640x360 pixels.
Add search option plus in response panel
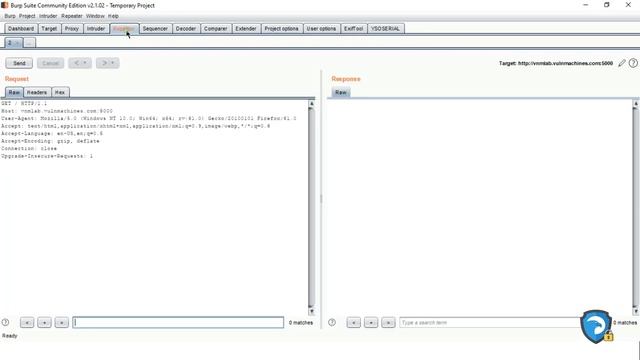point(371,322)
